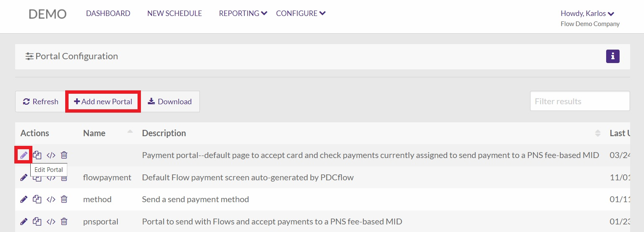
Task: Expand the Reporting dropdown menu
Action: 243,13
